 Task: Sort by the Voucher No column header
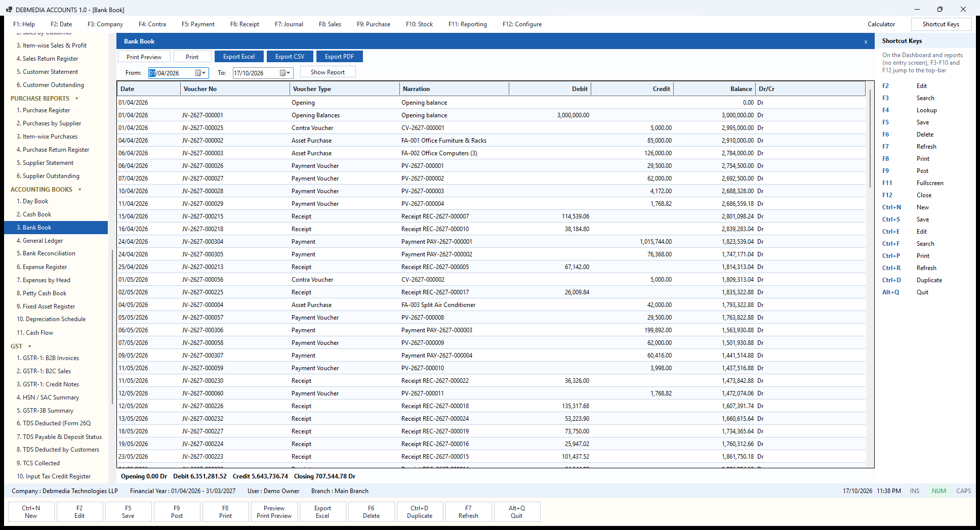point(235,89)
